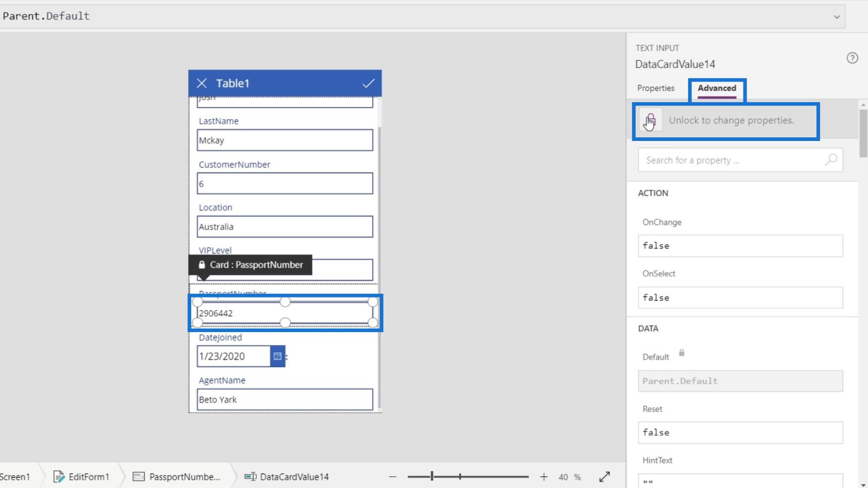Click the 40 % zoom value
The width and height of the screenshot is (868, 488).
click(x=569, y=477)
